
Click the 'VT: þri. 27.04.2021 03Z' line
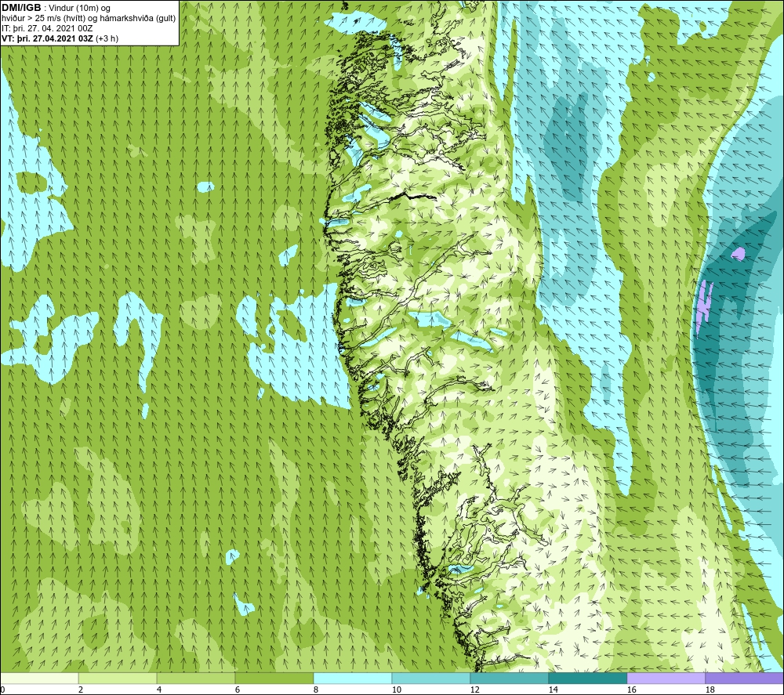(x=47, y=38)
